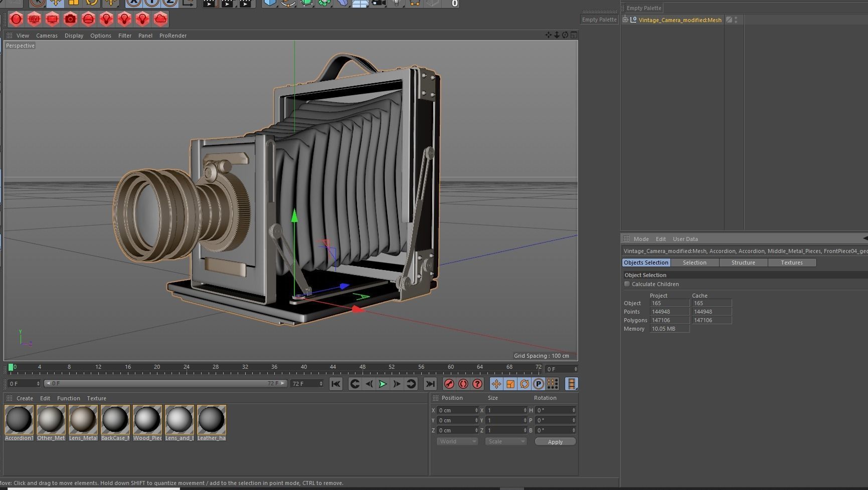Toggle rotation keyframe recording
This screenshot has height=490, width=868.
pos(524,384)
